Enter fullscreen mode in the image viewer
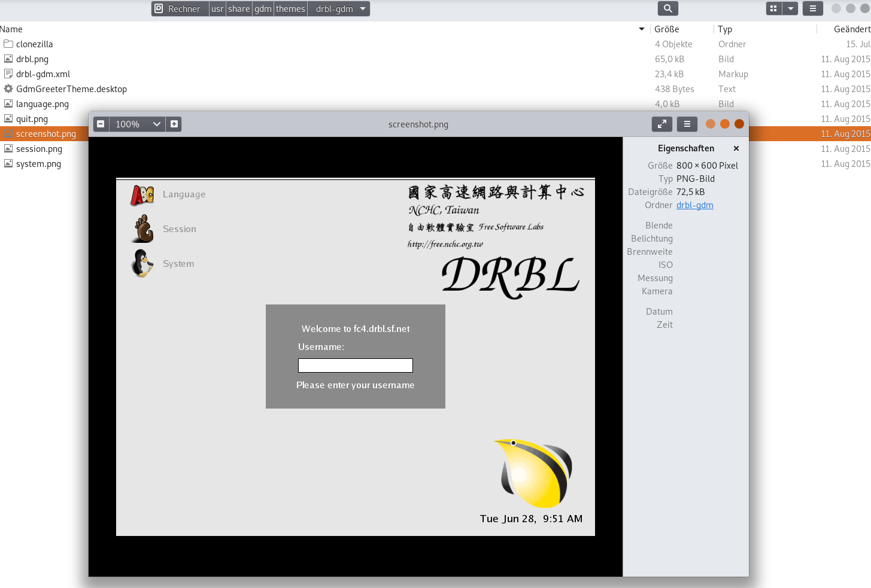 (x=661, y=124)
